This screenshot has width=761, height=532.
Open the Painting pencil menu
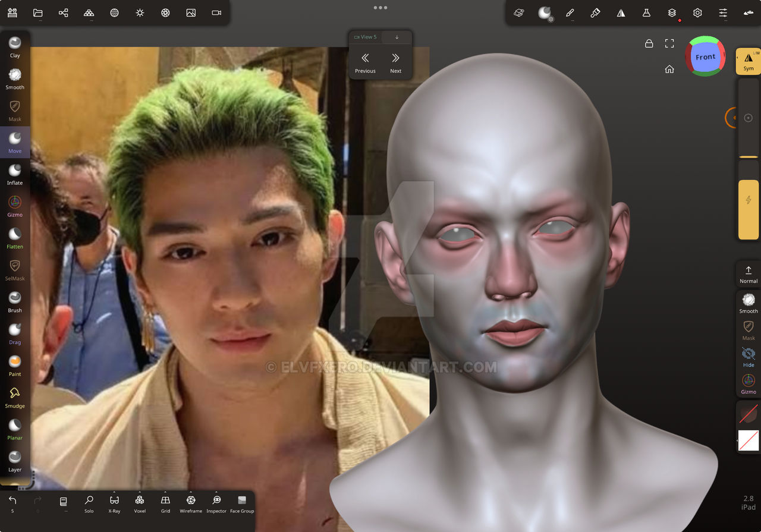570,12
